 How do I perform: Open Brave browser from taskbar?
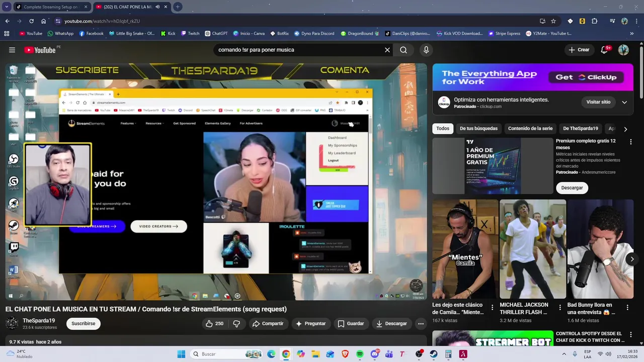tap(345, 354)
